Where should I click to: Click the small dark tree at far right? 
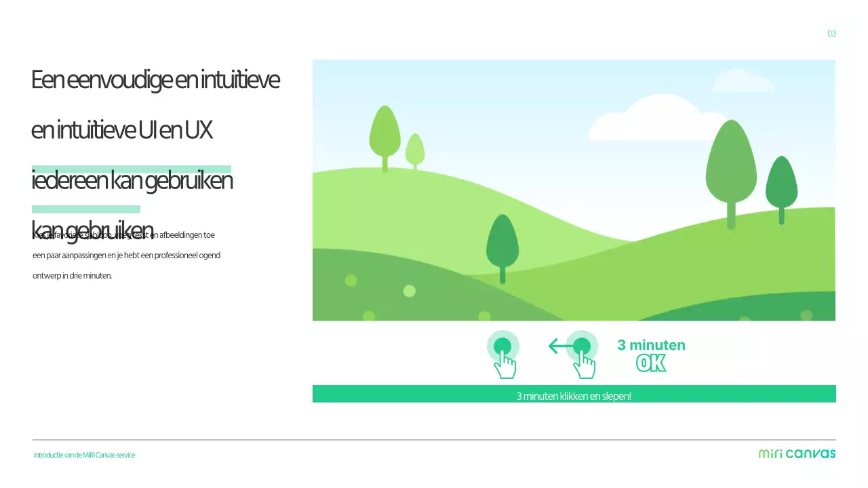781,186
